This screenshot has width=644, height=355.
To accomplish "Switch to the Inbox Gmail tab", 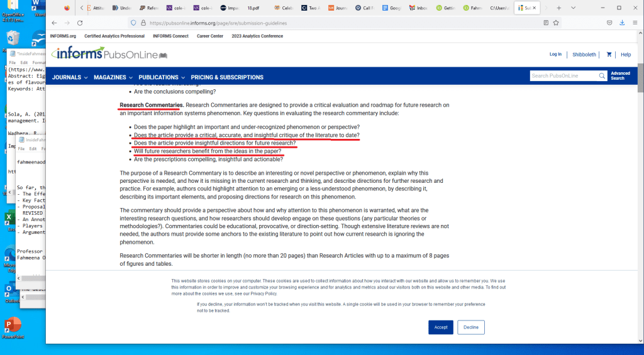I will (x=419, y=8).
